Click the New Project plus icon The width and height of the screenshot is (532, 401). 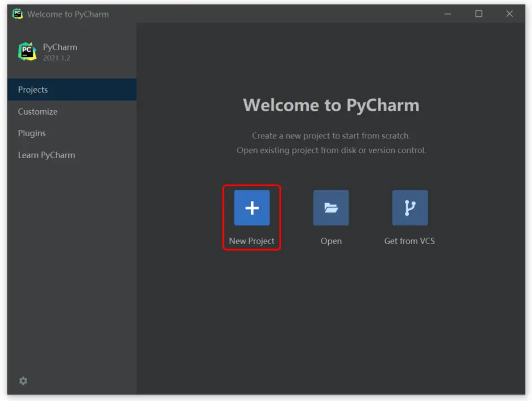point(252,208)
